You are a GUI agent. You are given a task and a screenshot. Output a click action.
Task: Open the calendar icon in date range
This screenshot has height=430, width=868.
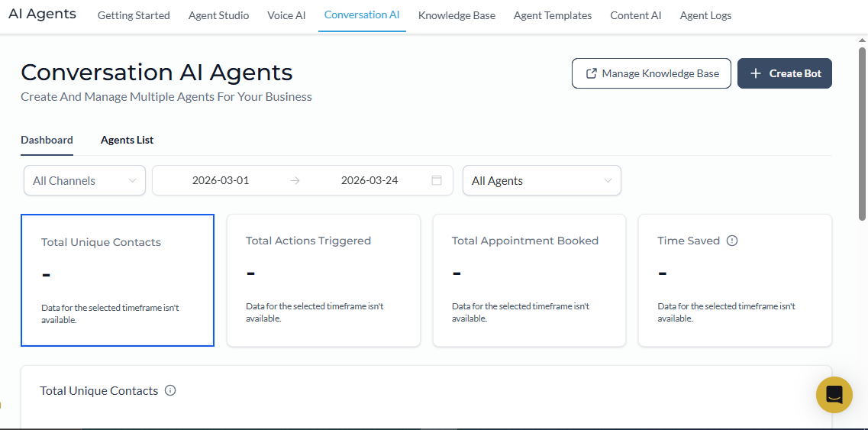(x=437, y=180)
